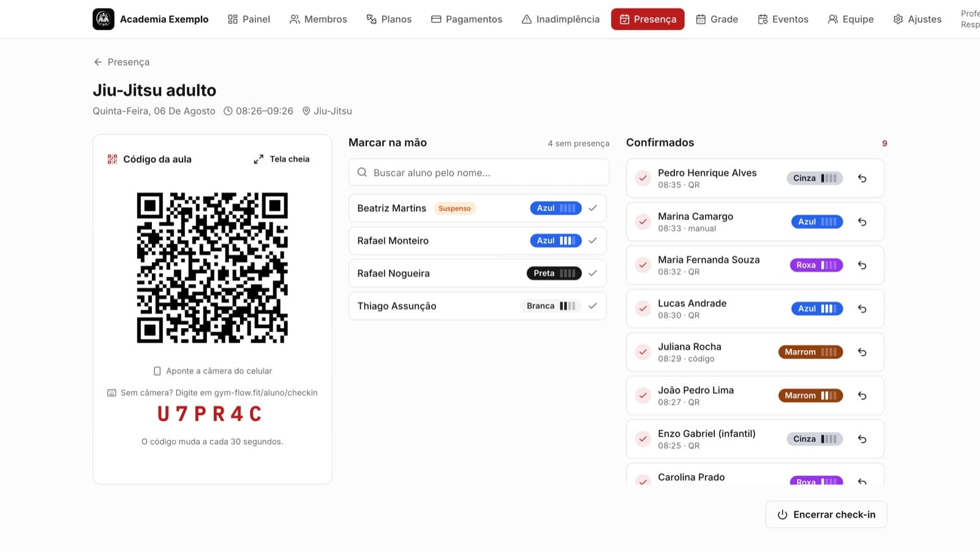This screenshot has width=980, height=552.
Task: Click Juliana Rocha's Marrom belt badge
Action: coord(810,352)
